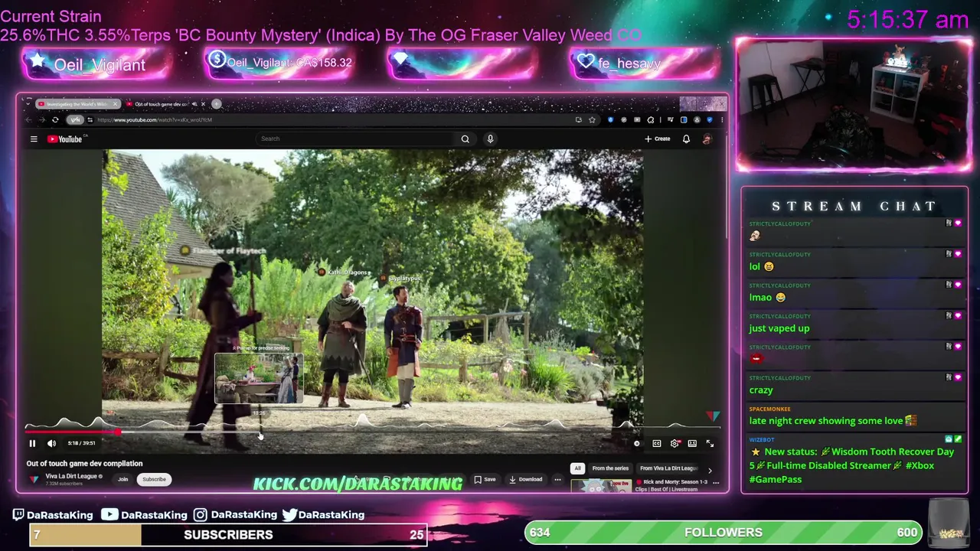Mute the tab using its speaker icon
980x551 pixels.
coord(194,104)
